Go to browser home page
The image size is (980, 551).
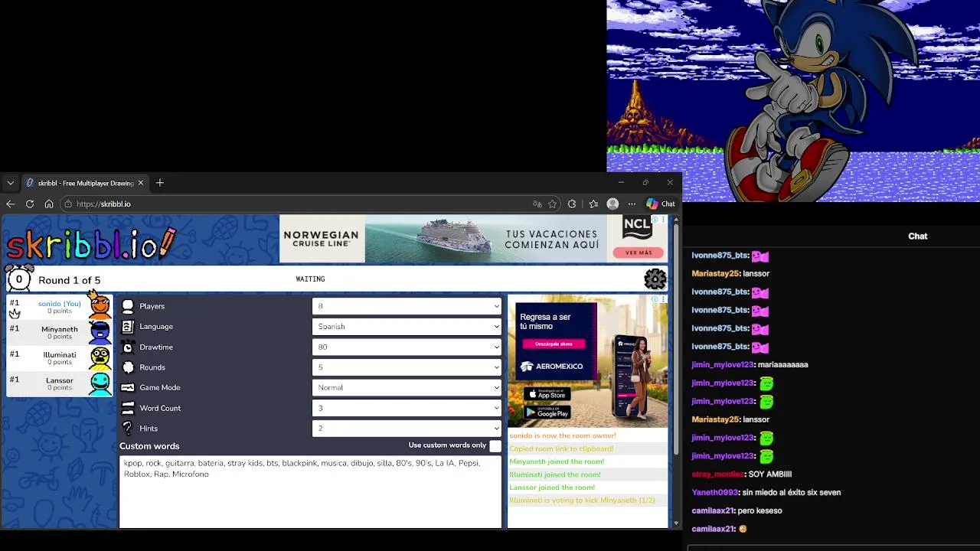tap(49, 204)
